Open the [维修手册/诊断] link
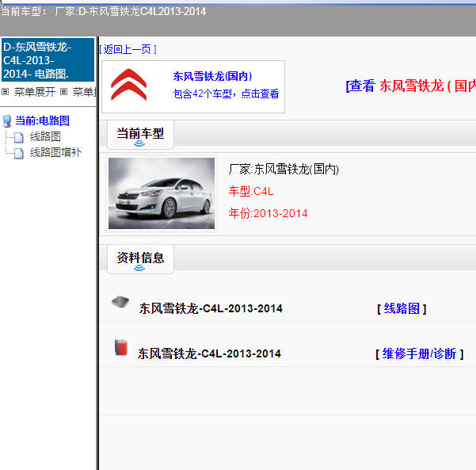 419,353
